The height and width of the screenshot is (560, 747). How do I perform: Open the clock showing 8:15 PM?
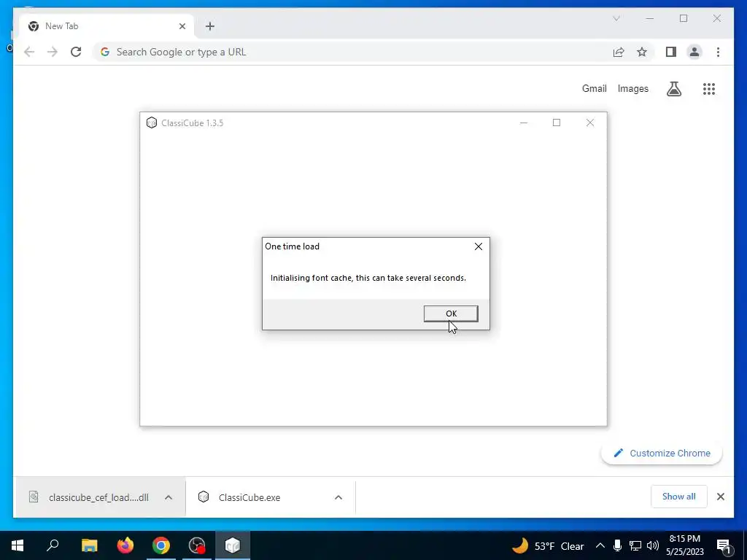coord(684,545)
